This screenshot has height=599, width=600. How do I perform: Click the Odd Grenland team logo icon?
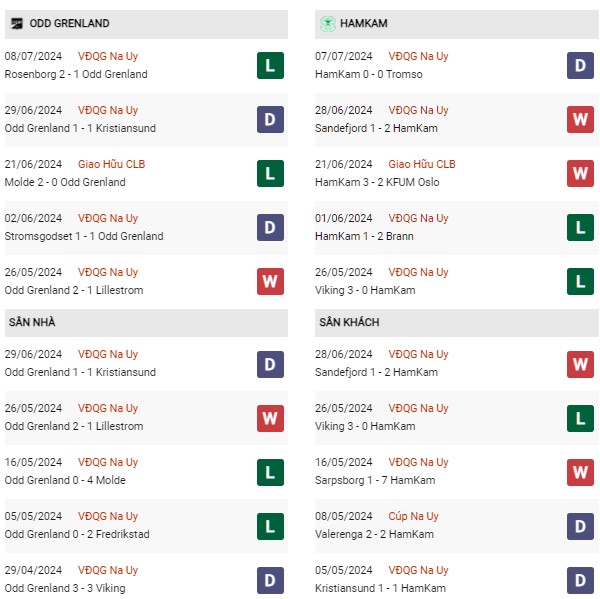[16, 23]
